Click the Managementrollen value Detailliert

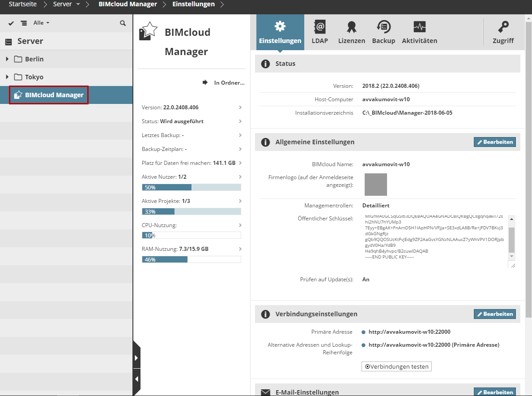coord(375,206)
